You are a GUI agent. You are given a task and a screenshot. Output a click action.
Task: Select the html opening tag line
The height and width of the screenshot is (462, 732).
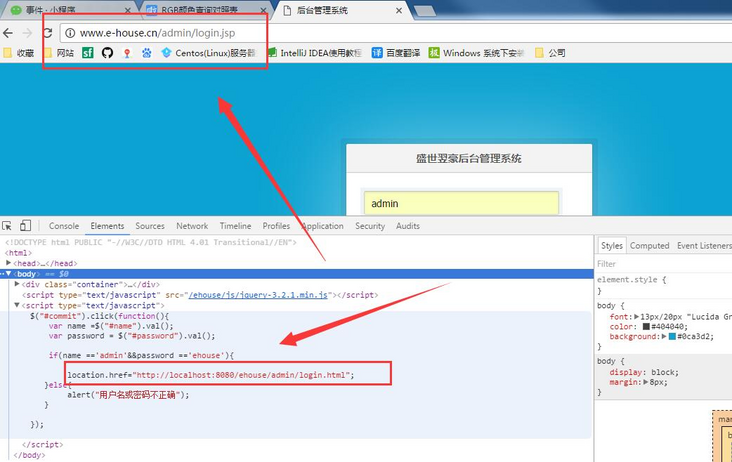tap(18, 253)
